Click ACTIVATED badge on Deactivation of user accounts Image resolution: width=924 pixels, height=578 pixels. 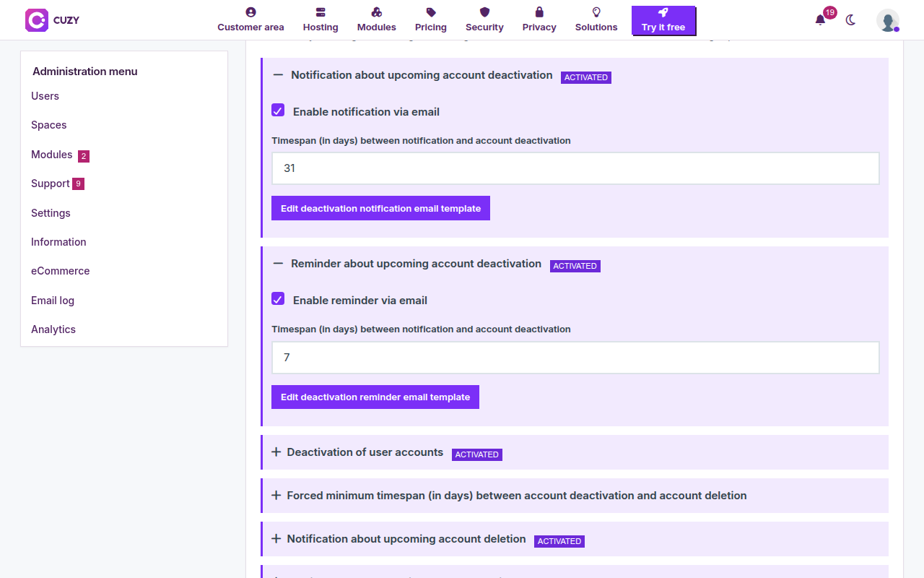click(477, 454)
